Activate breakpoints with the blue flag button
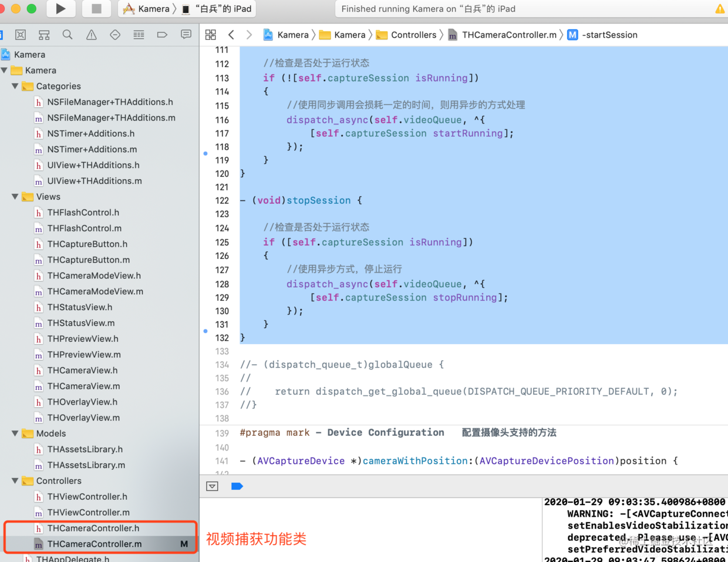The width and height of the screenshot is (728, 562). click(237, 486)
